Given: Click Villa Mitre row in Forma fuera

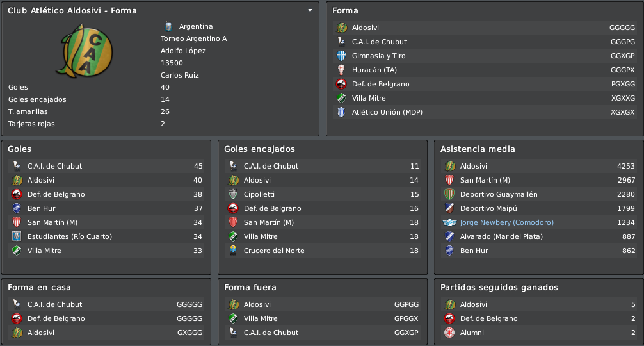Looking at the screenshot, I should click(x=323, y=318).
